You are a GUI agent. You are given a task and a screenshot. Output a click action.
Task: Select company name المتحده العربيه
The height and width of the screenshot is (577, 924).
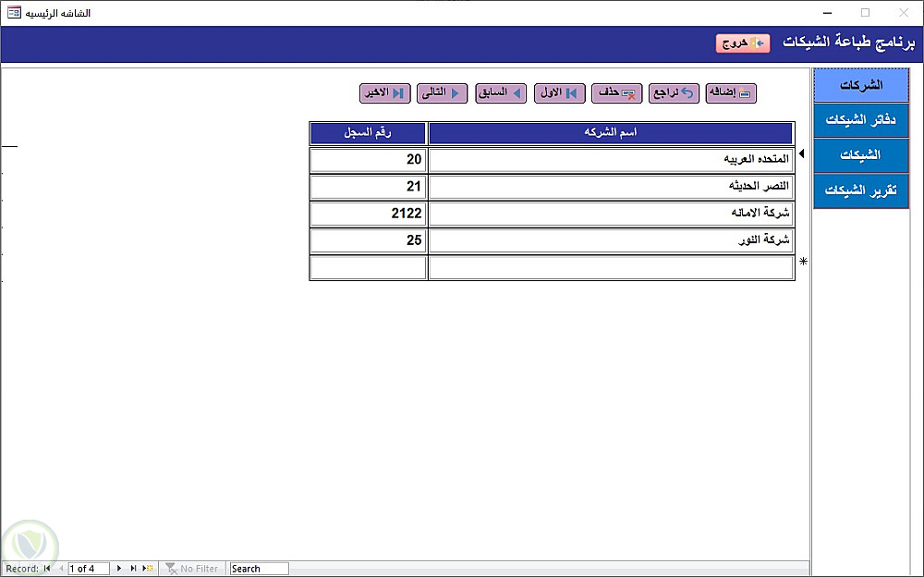point(611,159)
